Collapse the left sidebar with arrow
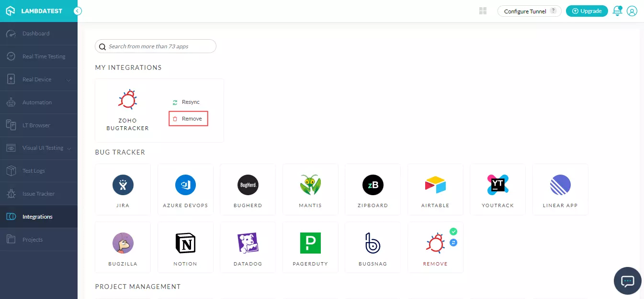 78,11
